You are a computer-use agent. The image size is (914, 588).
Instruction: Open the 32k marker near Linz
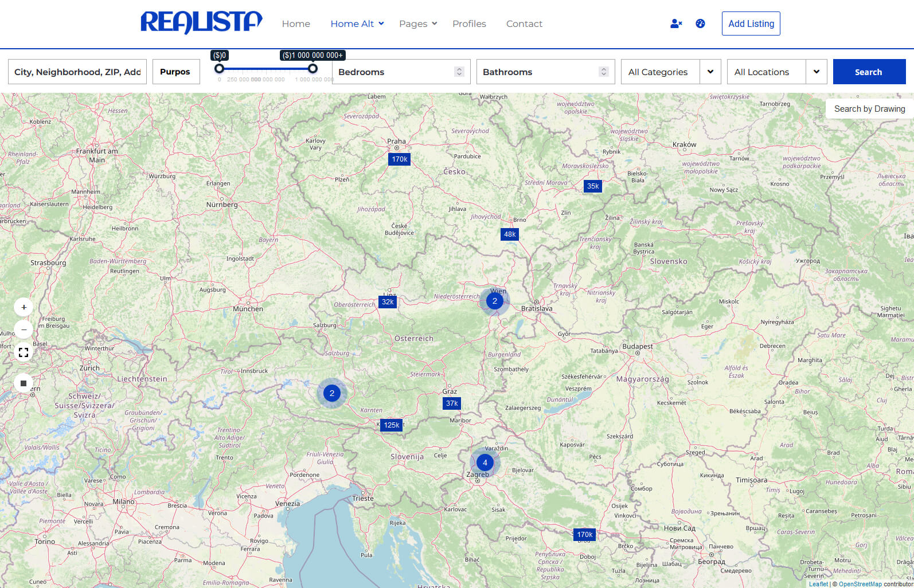click(388, 302)
